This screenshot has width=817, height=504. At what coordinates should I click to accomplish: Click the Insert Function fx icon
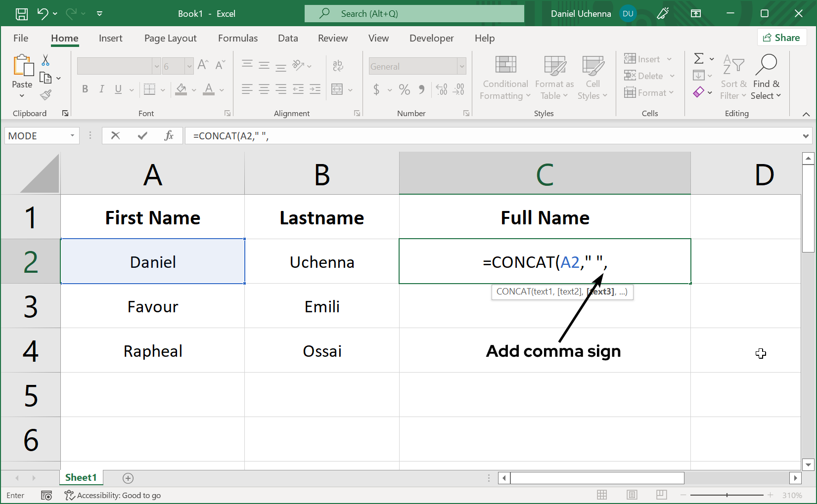(x=169, y=135)
